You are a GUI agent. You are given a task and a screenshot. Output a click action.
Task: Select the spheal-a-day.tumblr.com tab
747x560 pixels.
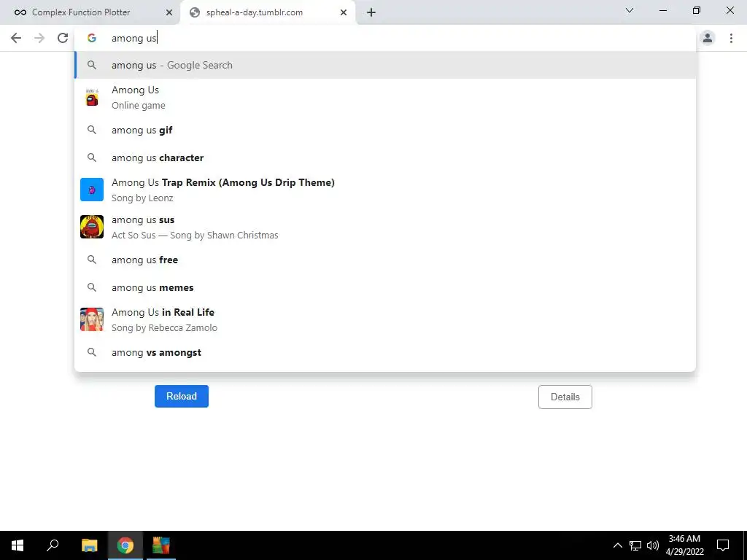point(268,12)
